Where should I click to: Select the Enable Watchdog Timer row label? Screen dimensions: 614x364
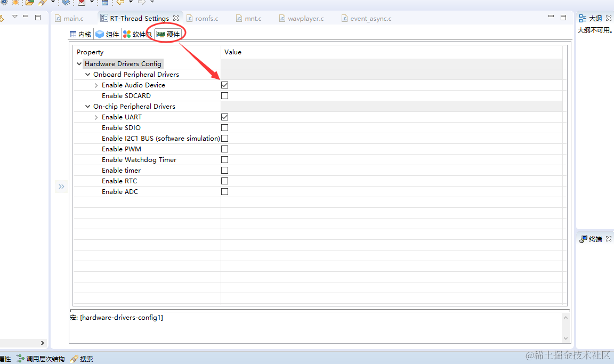click(x=139, y=160)
